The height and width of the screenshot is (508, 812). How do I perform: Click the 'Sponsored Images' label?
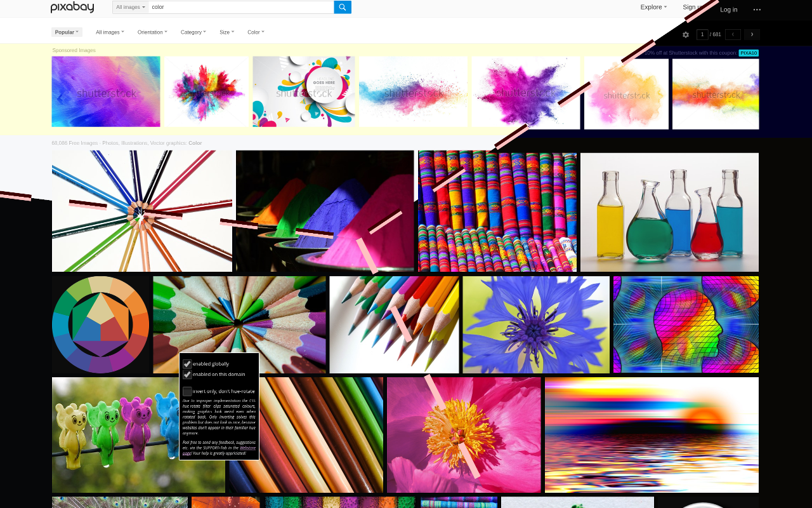74,50
